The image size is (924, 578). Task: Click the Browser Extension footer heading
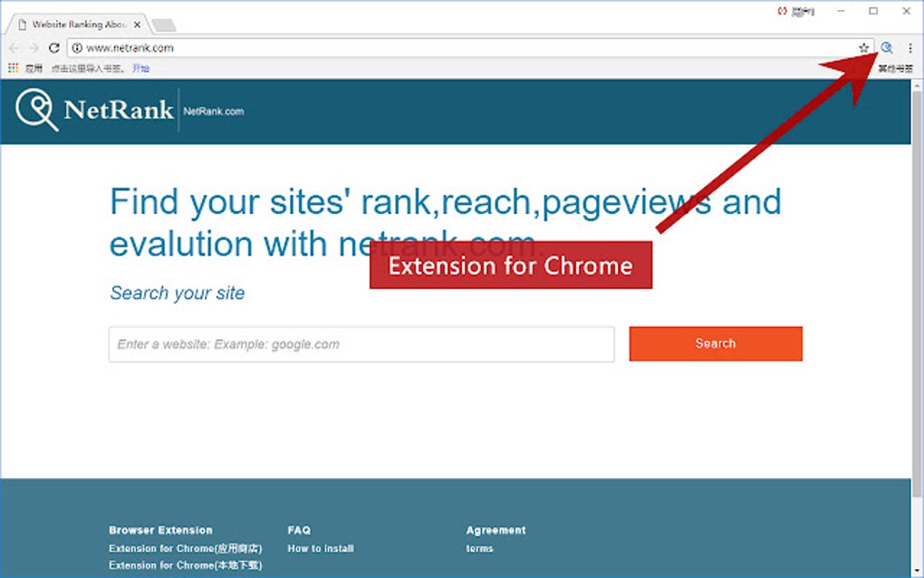point(160,530)
